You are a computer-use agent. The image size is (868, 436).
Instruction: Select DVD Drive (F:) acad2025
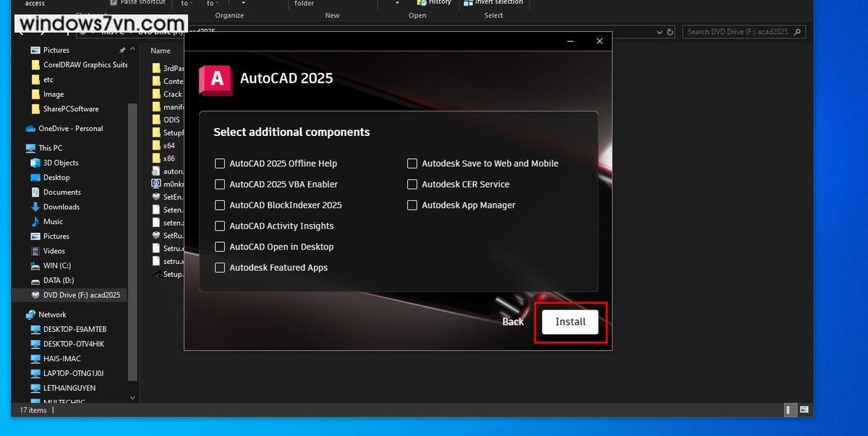(x=81, y=295)
